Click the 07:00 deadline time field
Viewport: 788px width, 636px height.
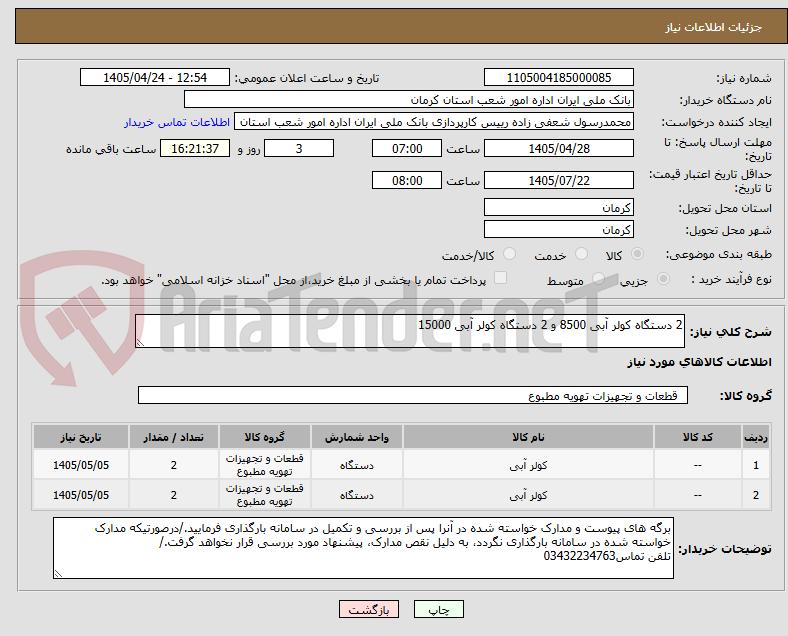pos(407,148)
